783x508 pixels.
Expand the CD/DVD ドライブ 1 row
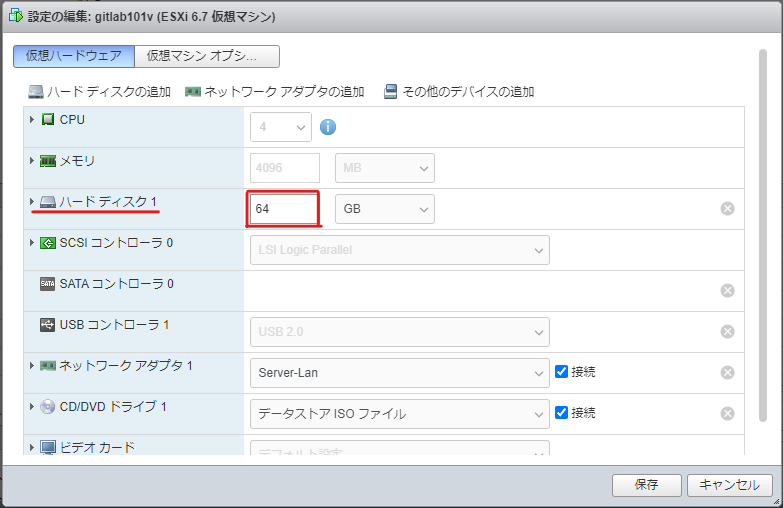31,407
